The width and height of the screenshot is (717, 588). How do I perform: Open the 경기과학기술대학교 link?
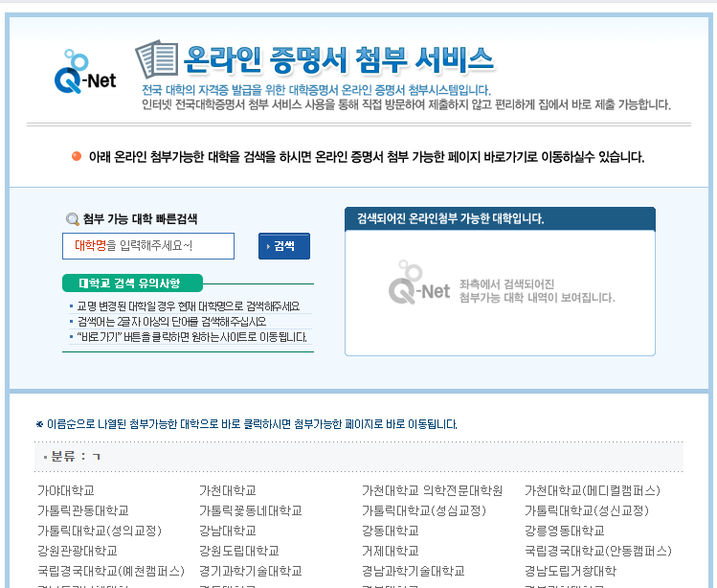point(251,571)
